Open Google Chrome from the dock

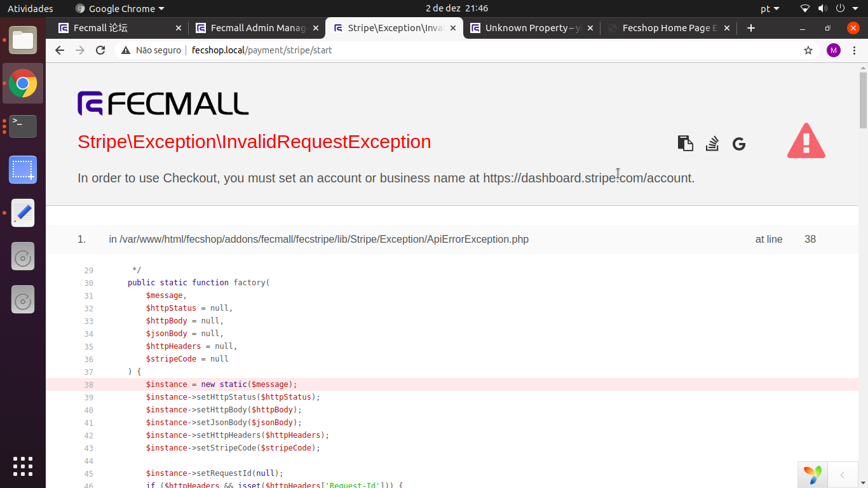23,83
